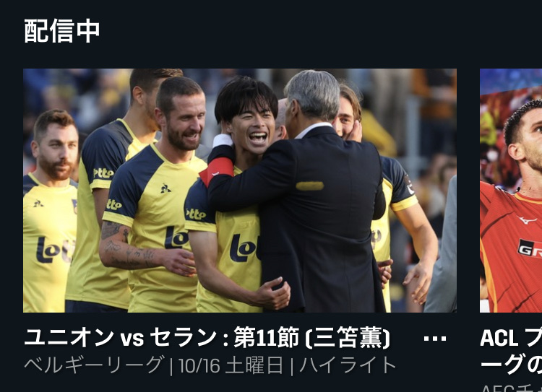Viewport: 542px width, 392px height.
Task: Click the le coq sportif logo on jersey
Action: (x=165, y=188)
